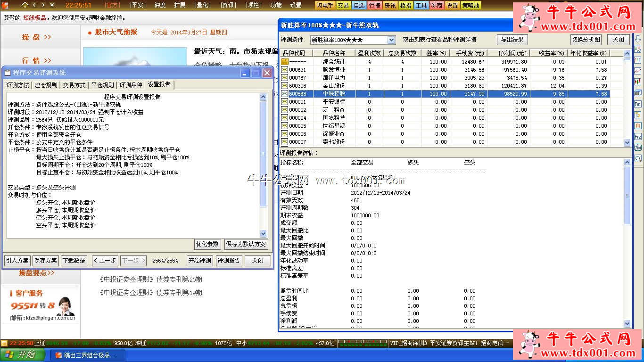This screenshot has width=644, height=362.
Task: Click the 下载数据 button
Action: [74, 261]
